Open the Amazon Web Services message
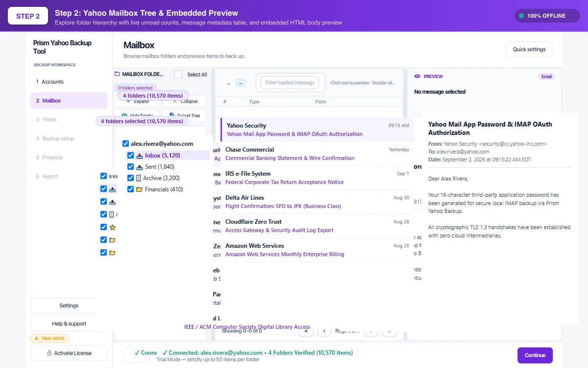588x368 pixels. pyautogui.click(x=318, y=250)
